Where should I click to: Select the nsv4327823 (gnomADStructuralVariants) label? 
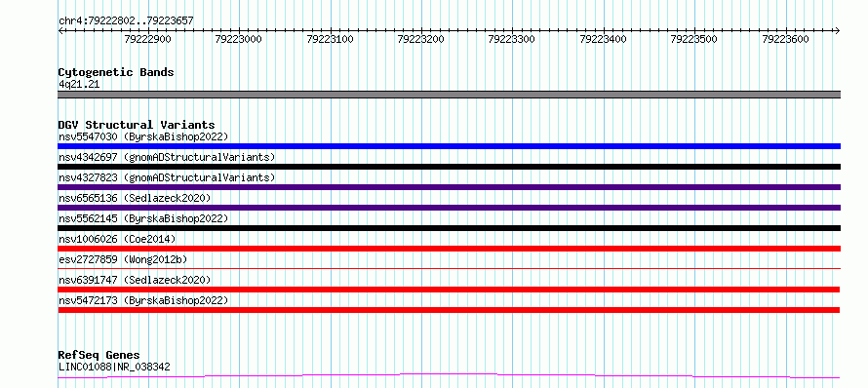[167, 177]
